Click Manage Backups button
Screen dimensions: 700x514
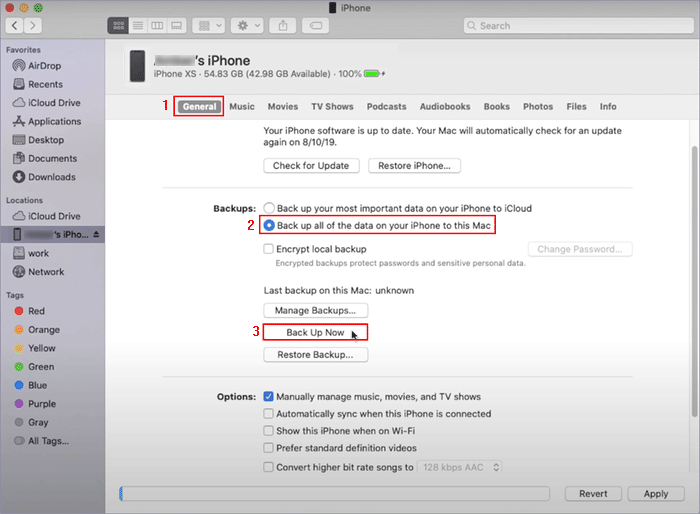tap(316, 310)
